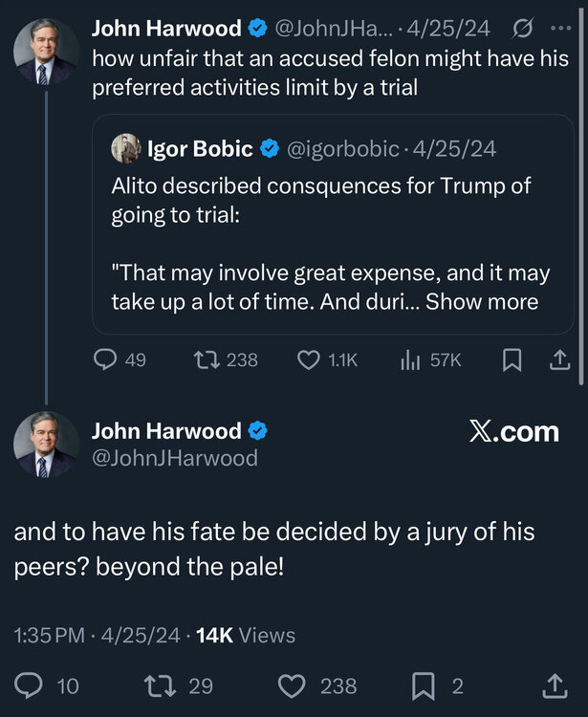Share the first tweet via share icon
This screenshot has height=717, width=588.
coord(561,359)
